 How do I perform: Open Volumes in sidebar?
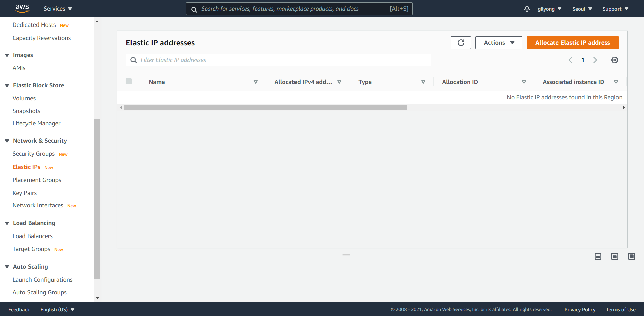point(24,98)
